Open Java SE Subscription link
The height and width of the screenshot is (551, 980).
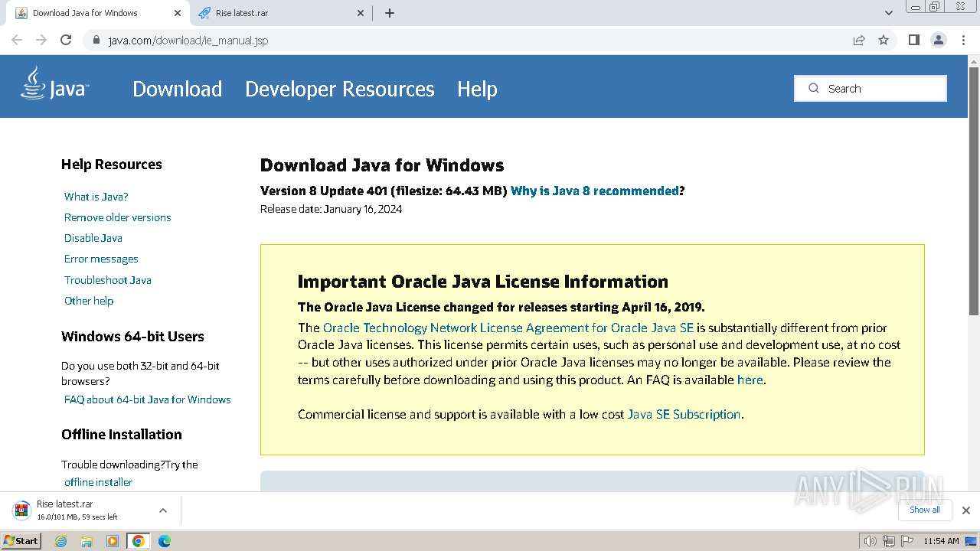click(684, 414)
